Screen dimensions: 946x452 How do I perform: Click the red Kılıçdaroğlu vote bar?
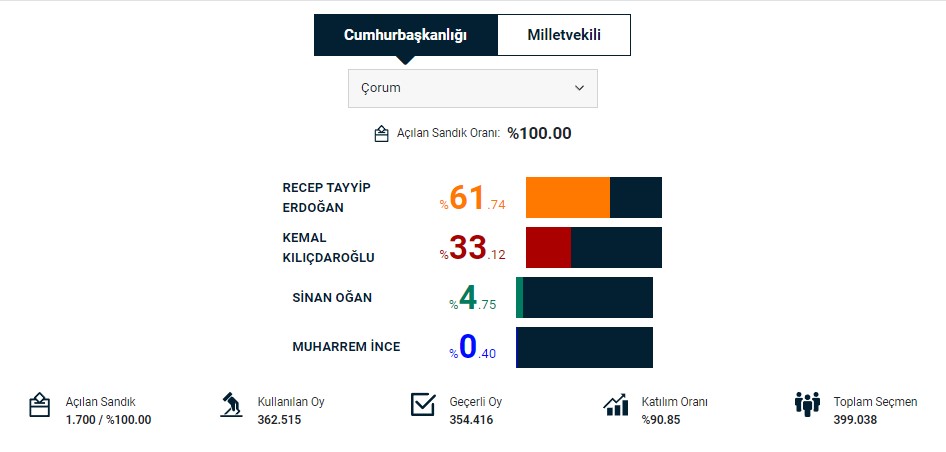tap(548, 247)
